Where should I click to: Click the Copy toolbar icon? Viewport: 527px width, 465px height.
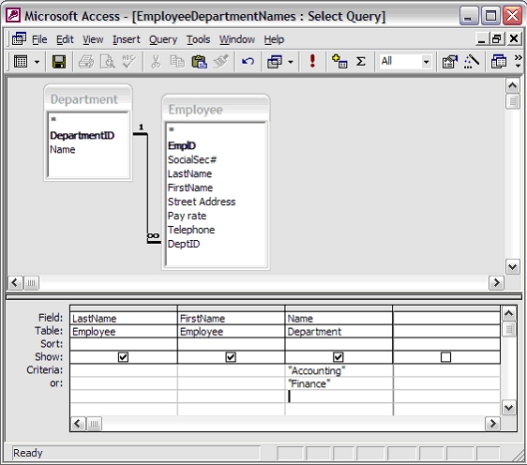tap(177, 62)
